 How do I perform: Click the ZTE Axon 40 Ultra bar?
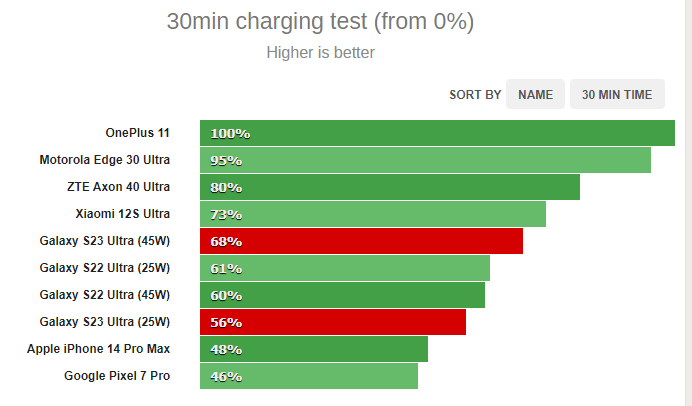pos(390,187)
